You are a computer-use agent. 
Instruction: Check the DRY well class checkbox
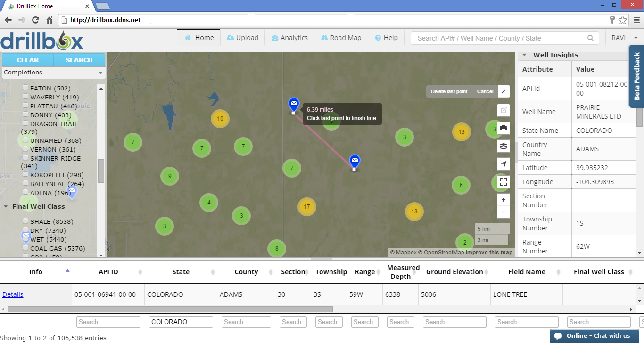25,230
